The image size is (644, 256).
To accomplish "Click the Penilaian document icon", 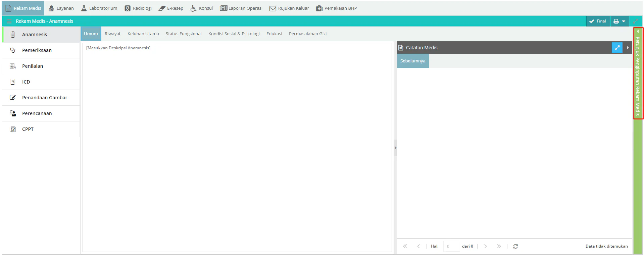I will click(x=13, y=66).
